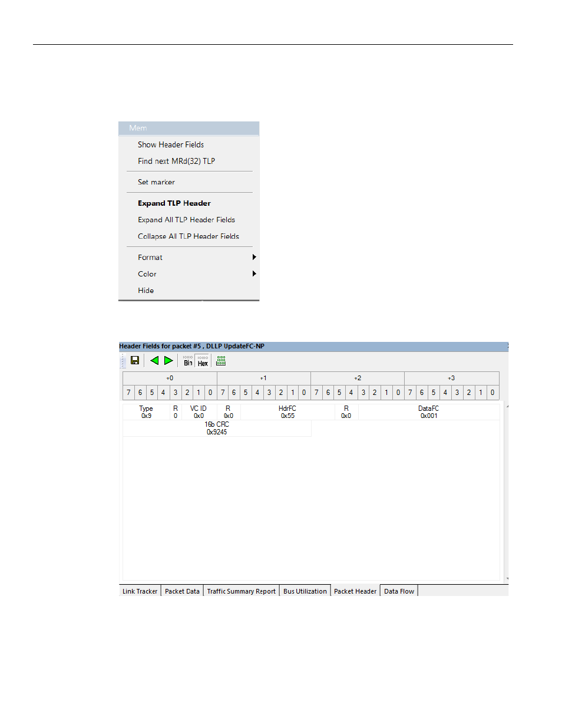Open the Color submenu
Image resolution: width=562 pixels, height=728 pixels.
(189, 274)
